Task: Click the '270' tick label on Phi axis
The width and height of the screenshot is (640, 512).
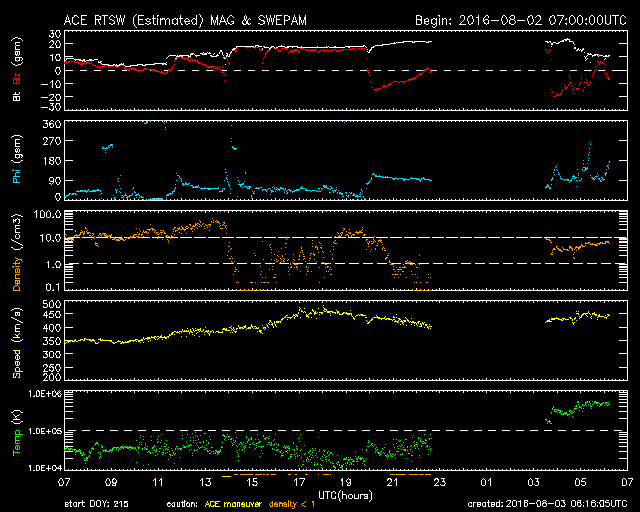Action: click(x=52, y=141)
